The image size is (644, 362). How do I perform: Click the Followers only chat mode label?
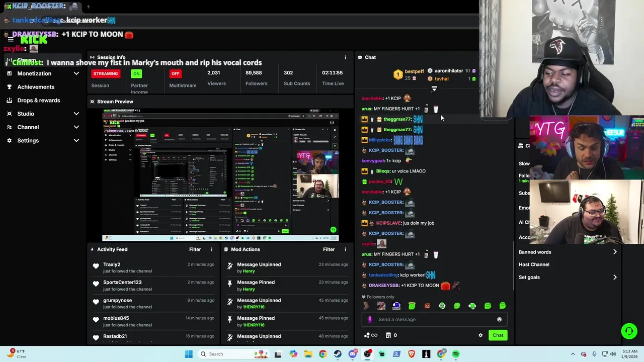pyautogui.click(x=380, y=297)
